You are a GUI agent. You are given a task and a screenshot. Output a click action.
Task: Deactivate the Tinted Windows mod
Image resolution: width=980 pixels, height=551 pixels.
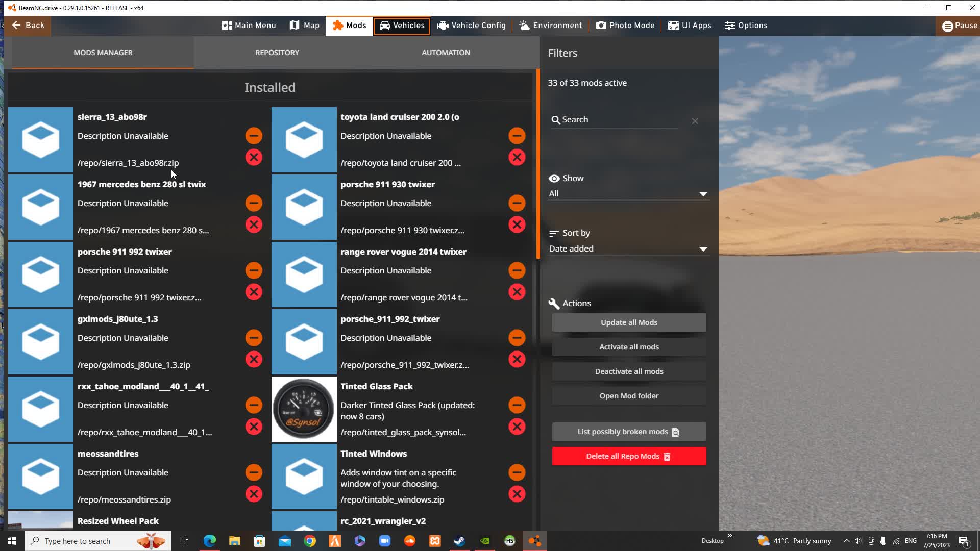(516, 472)
